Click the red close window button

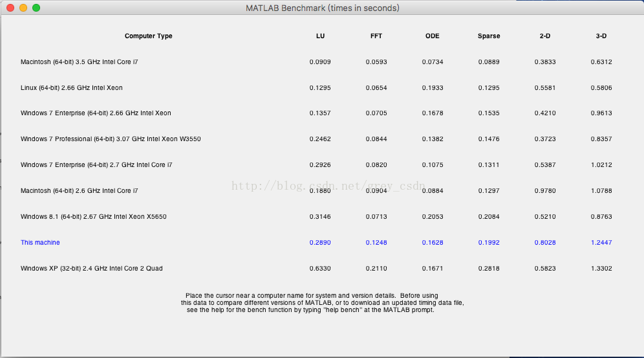(x=11, y=8)
